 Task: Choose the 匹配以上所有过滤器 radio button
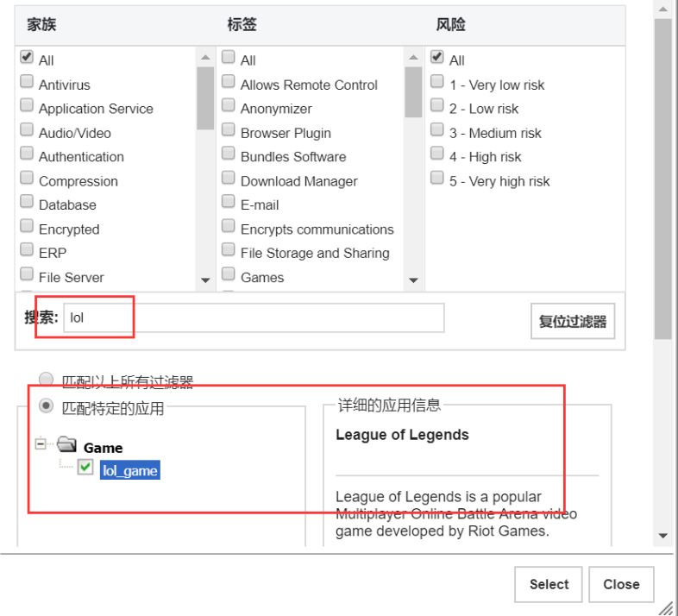[x=46, y=380]
